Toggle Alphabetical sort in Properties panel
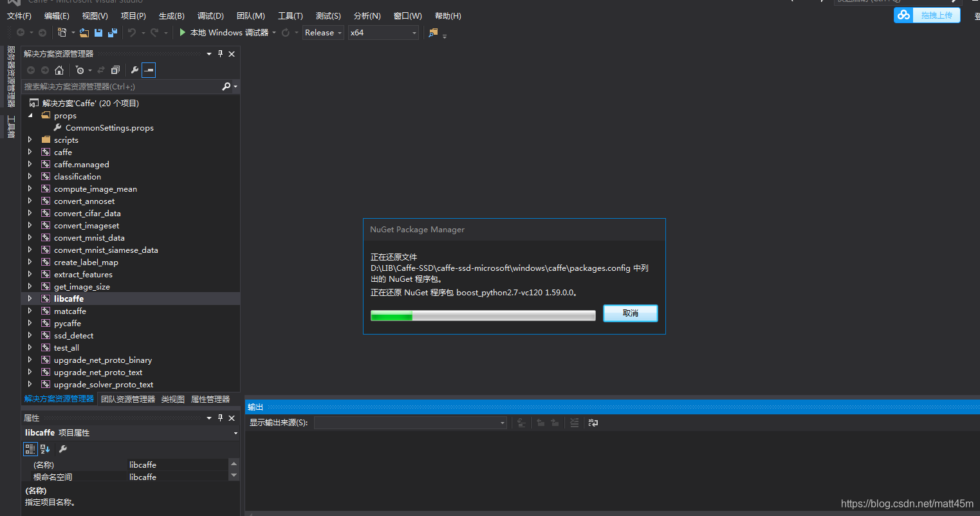 (x=45, y=449)
